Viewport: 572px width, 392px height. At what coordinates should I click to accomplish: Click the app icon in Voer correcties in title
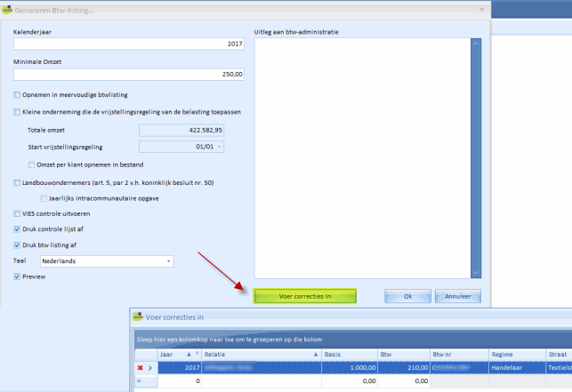coord(137,316)
